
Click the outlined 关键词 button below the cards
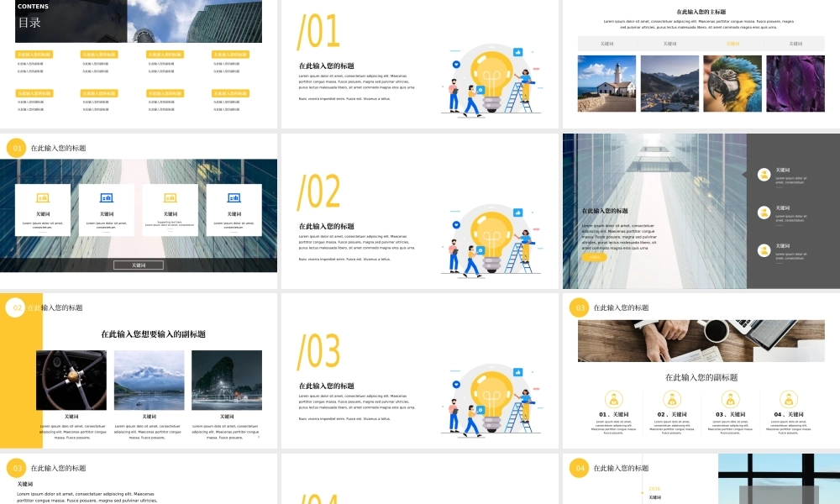click(139, 265)
